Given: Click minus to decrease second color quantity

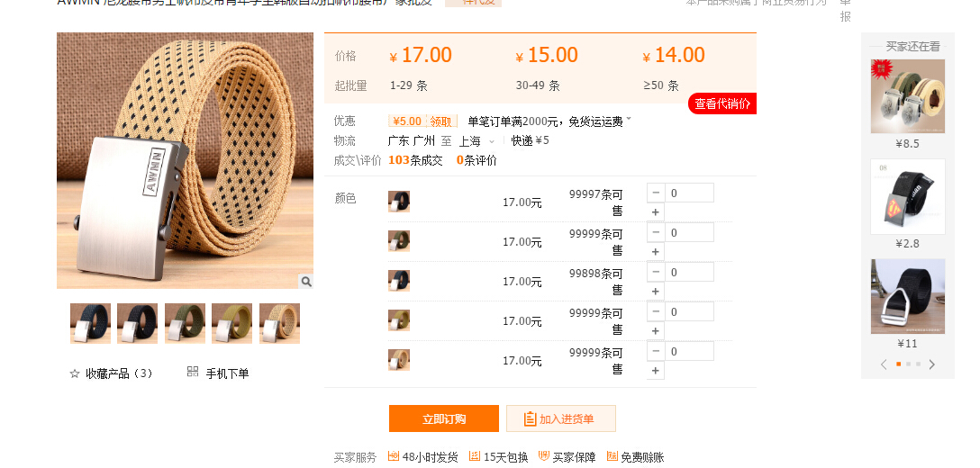Looking at the screenshot, I should point(656,232).
